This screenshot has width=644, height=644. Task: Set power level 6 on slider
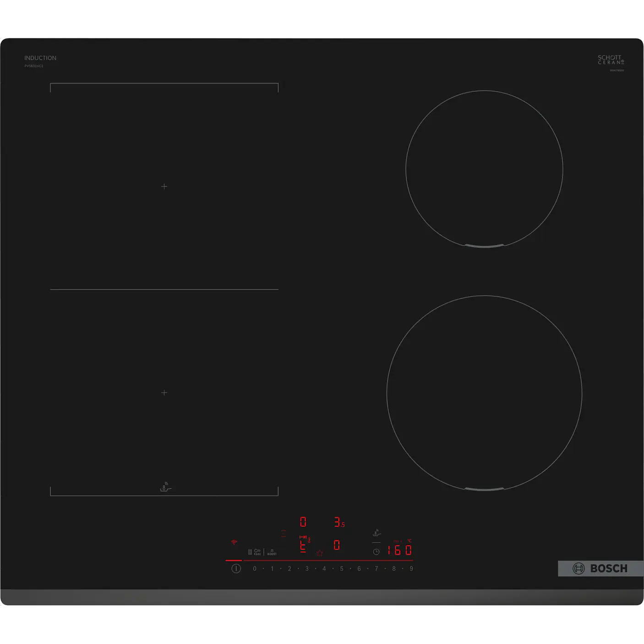click(x=359, y=568)
